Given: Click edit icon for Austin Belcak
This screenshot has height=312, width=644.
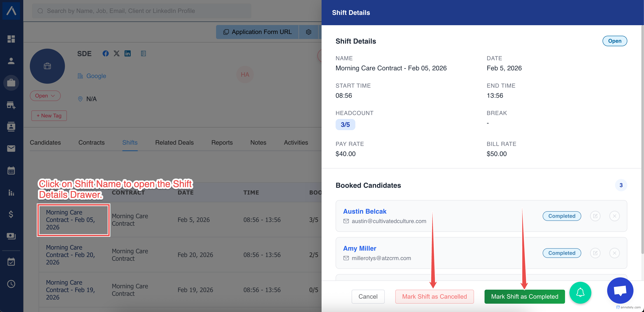Looking at the screenshot, I should tap(595, 216).
